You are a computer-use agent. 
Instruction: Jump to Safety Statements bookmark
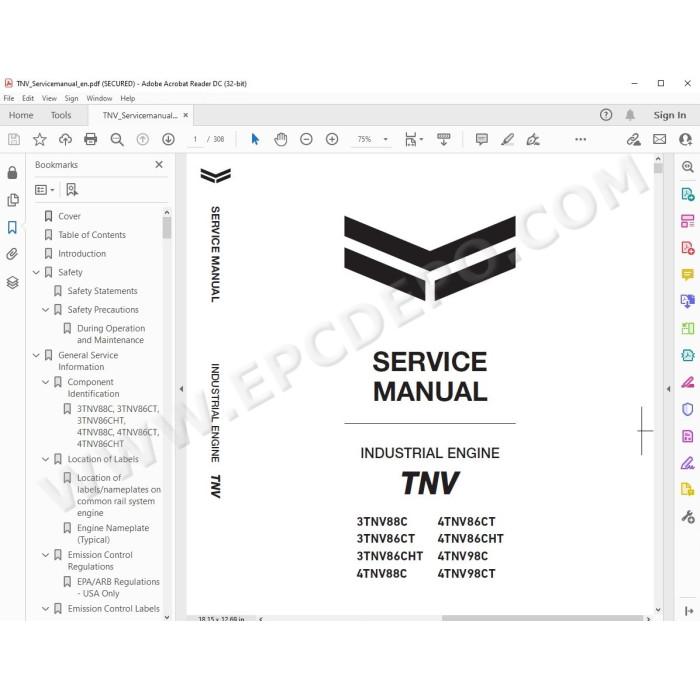pos(102,291)
